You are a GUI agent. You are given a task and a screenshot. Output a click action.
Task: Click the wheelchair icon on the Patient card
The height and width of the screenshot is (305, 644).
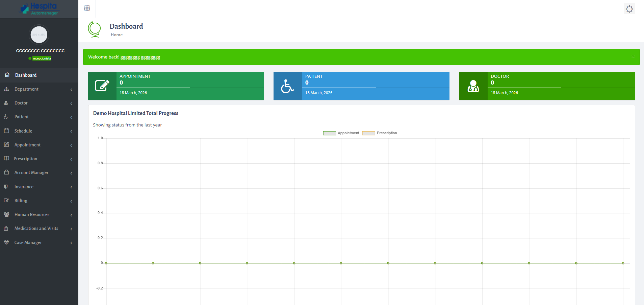(x=287, y=86)
